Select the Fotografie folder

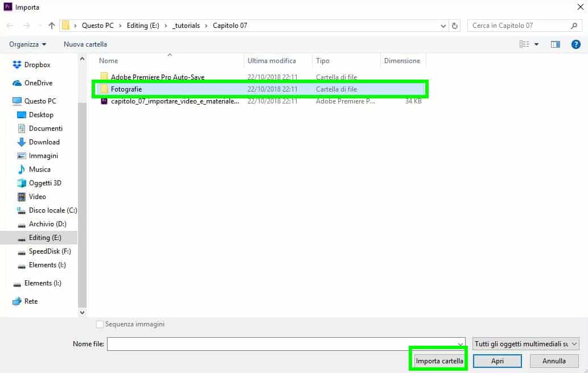pos(126,89)
